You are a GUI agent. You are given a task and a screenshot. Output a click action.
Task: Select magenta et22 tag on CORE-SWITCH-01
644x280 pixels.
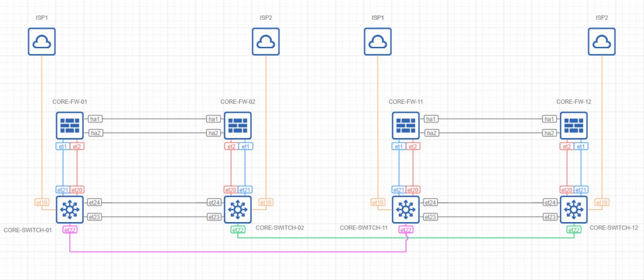70,230
